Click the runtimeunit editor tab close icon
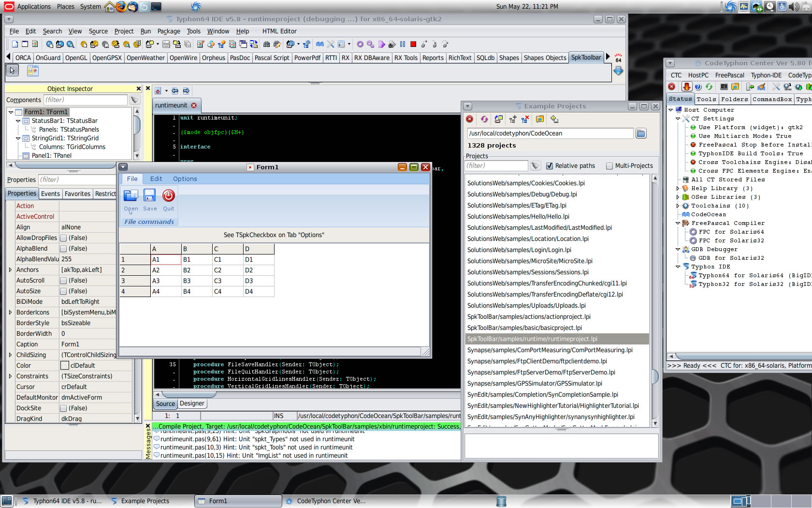812x508 pixels. pyautogui.click(x=194, y=105)
